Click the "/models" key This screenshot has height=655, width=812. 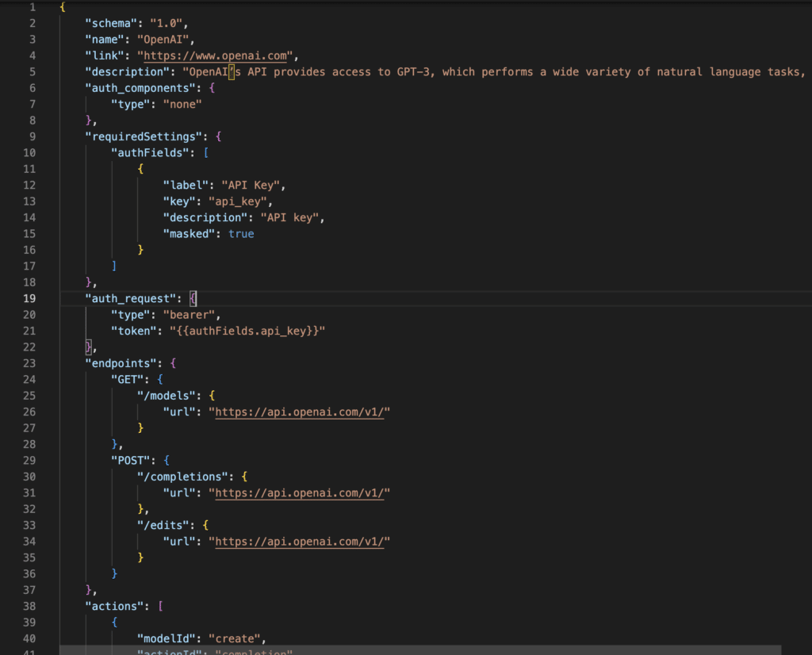pos(167,396)
